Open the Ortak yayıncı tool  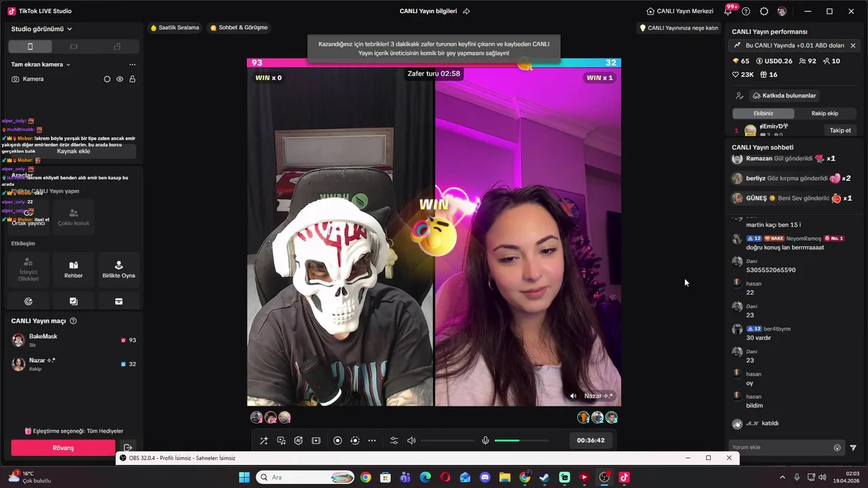[x=28, y=217]
